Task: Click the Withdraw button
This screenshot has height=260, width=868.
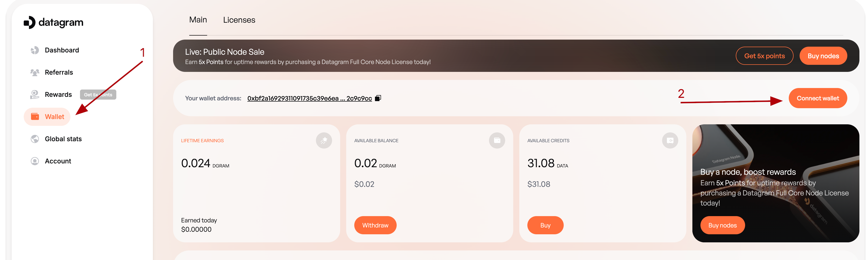Action: tap(375, 225)
